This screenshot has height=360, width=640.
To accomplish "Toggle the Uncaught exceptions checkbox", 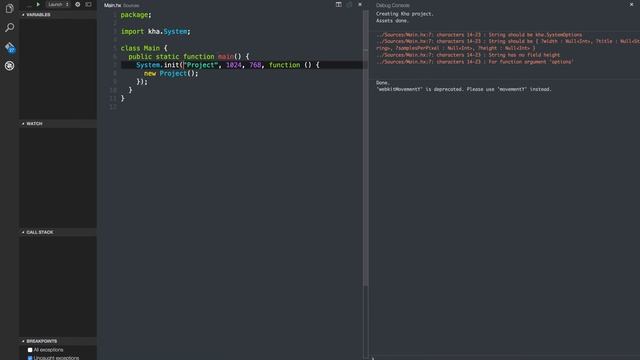I will tap(30, 358).
